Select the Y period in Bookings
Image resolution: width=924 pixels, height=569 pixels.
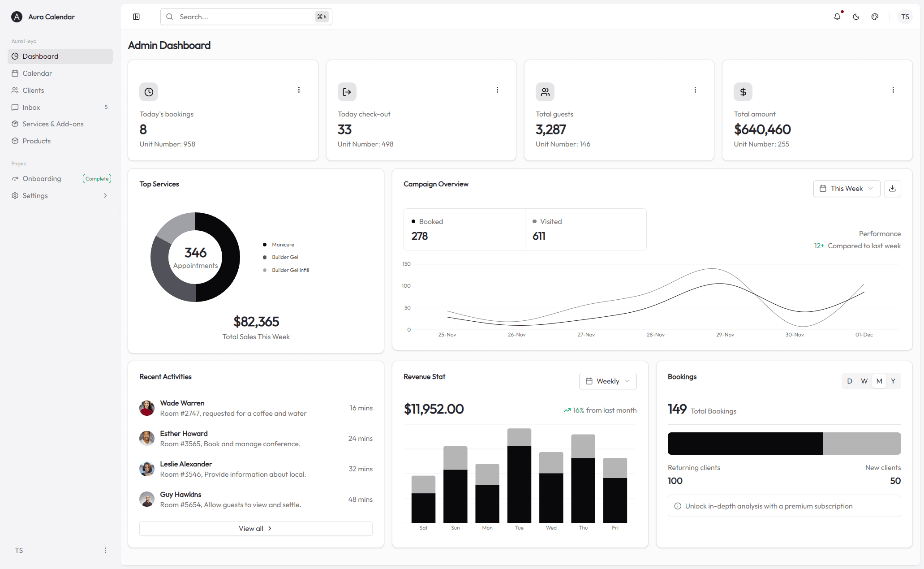(893, 381)
